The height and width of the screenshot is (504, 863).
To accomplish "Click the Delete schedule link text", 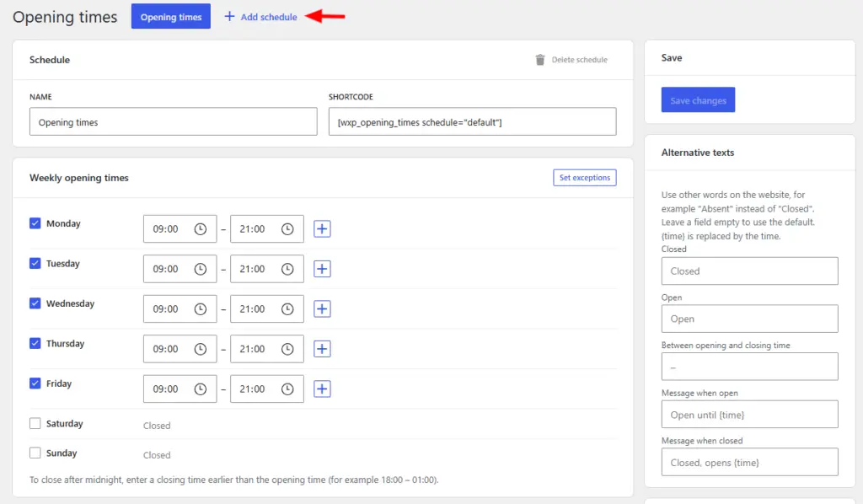I will pyautogui.click(x=580, y=60).
